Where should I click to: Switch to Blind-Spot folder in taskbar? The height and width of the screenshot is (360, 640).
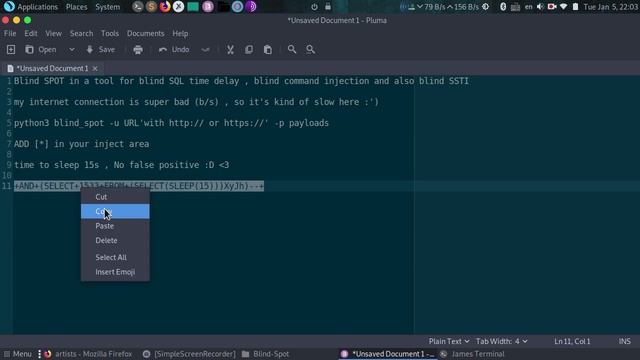click(265, 354)
